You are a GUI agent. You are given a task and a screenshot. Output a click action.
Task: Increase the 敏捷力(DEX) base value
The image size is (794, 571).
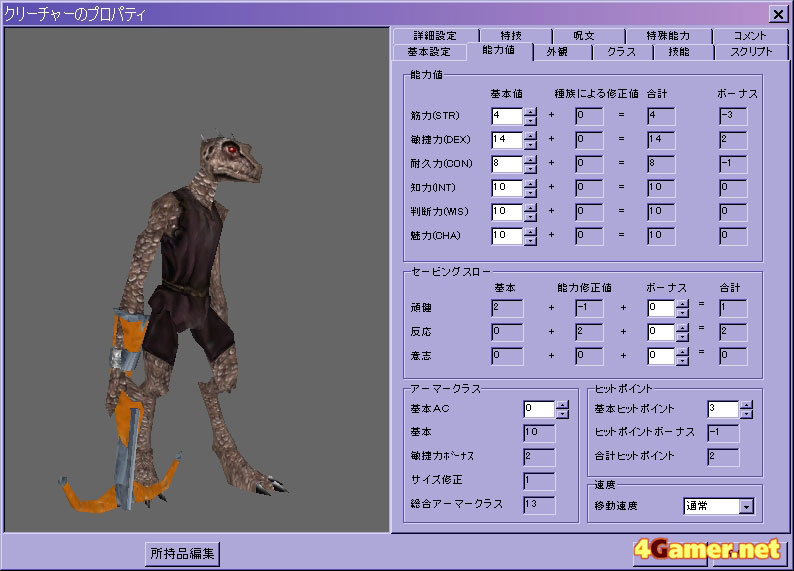point(530,136)
